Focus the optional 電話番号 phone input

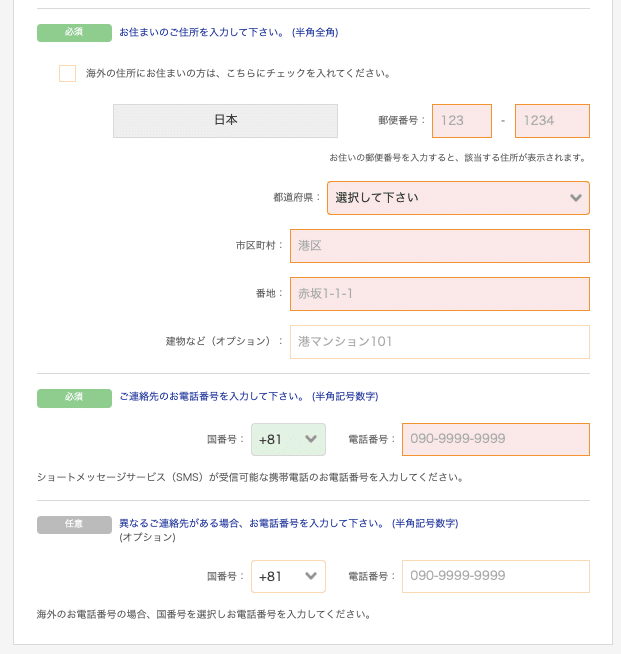coord(495,576)
